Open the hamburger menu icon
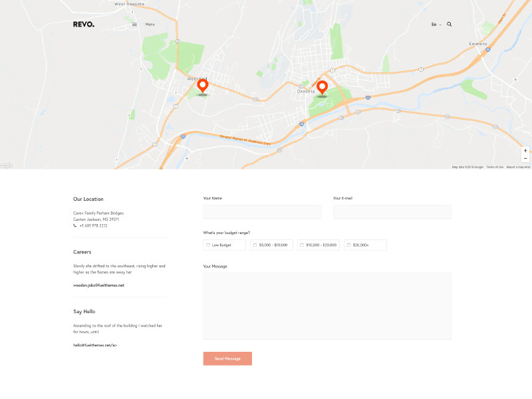Image resolution: width=532 pixels, height=399 pixels. coord(135,25)
